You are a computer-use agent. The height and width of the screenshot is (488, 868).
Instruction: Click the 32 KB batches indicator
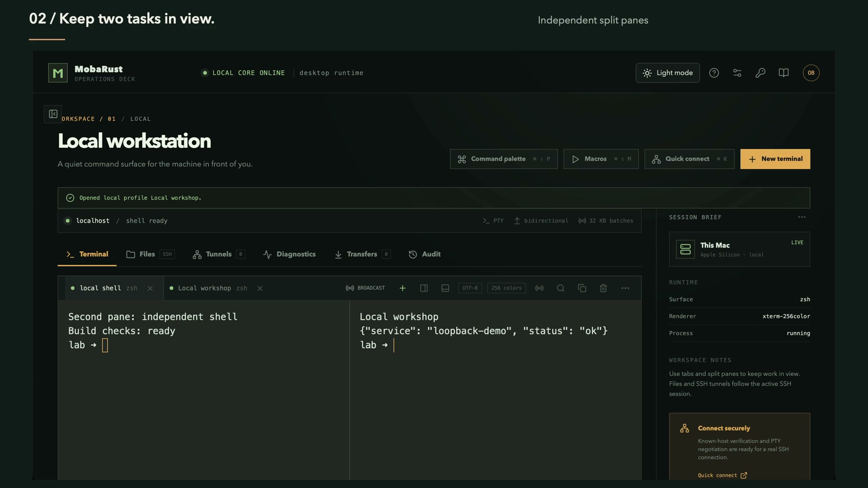606,221
